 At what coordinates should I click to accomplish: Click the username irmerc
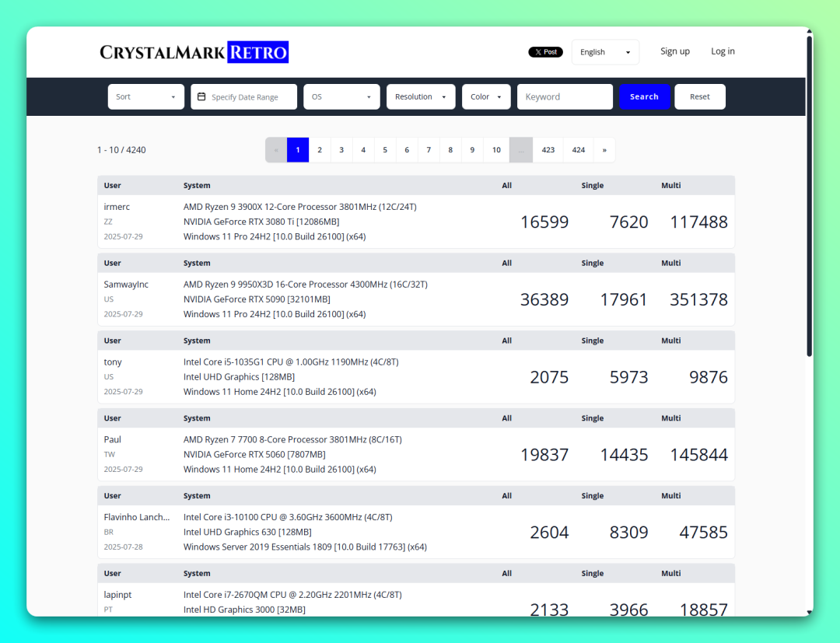point(117,207)
